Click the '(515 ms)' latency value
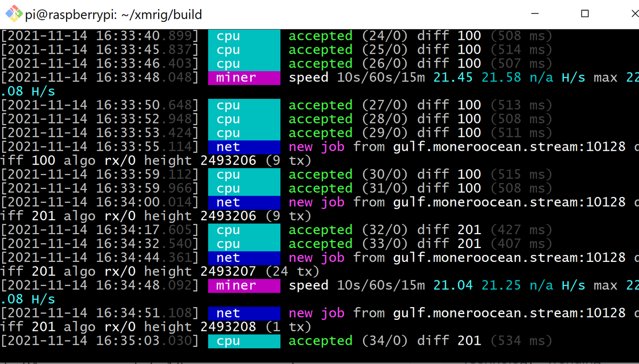This screenshot has width=639, height=364. click(521, 175)
